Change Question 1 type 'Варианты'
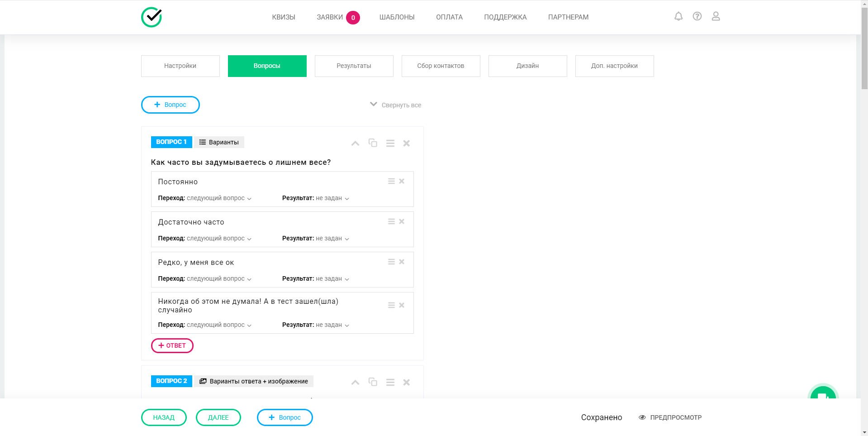Screen dimensions: 868x436 pos(219,142)
